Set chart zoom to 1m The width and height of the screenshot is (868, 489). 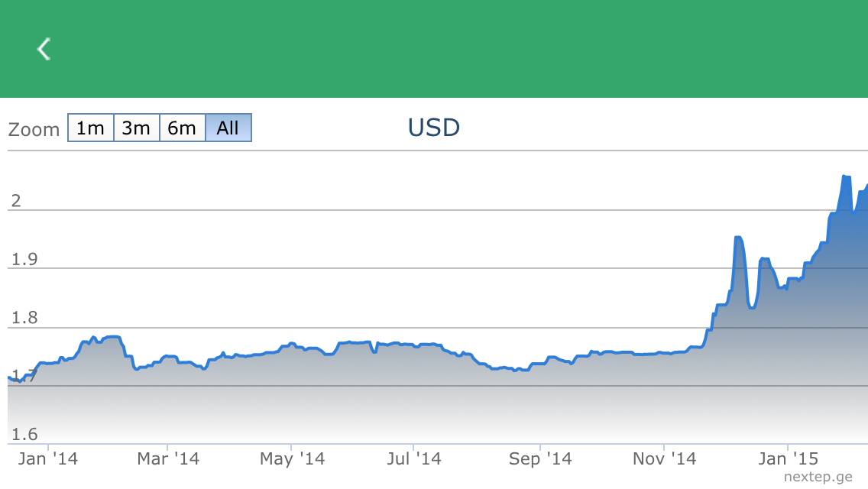pos(91,128)
